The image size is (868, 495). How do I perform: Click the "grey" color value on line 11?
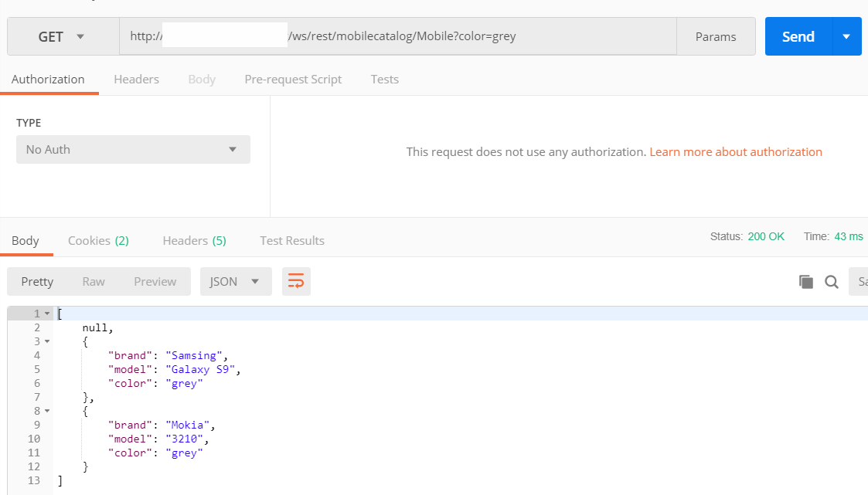click(184, 453)
